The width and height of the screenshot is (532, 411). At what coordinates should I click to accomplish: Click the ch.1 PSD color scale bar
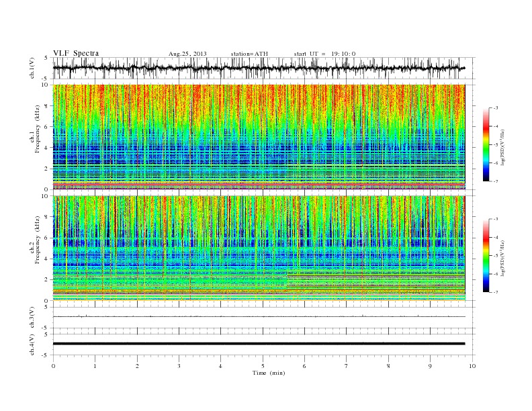click(486, 144)
